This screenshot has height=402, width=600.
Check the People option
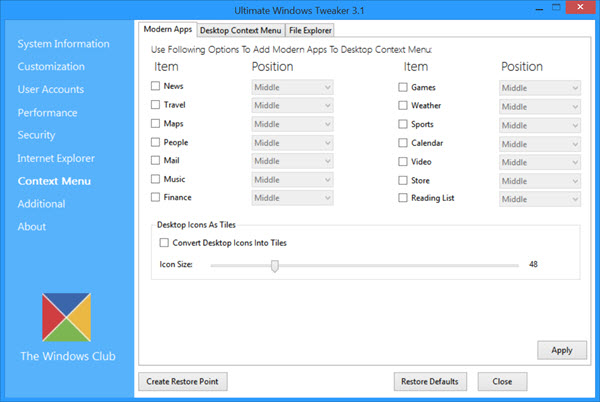point(155,142)
